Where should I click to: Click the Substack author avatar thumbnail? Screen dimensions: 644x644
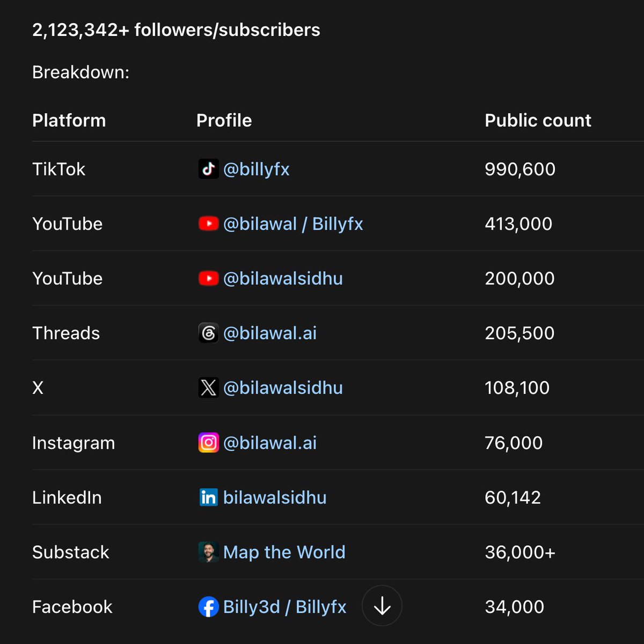click(x=208, y=552)
